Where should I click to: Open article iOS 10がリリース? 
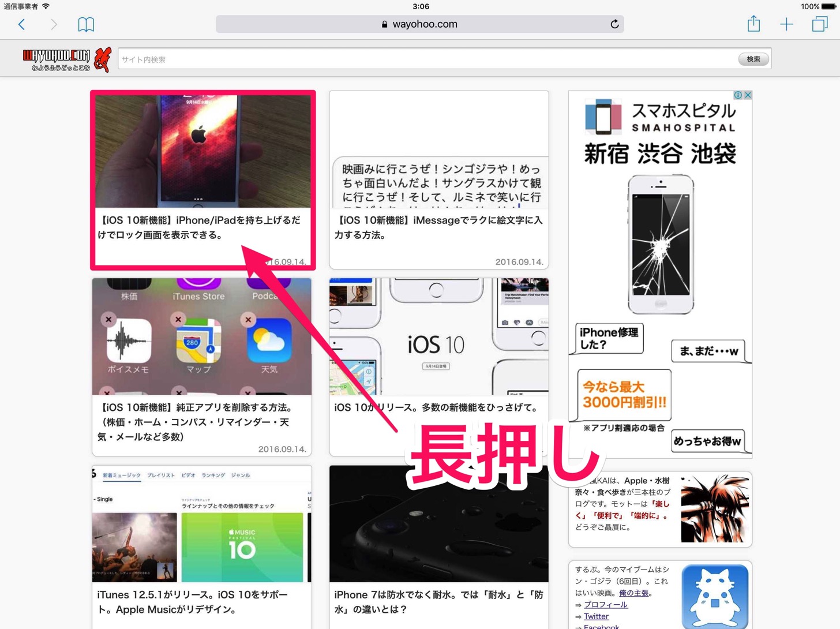(x=436, y=407)
